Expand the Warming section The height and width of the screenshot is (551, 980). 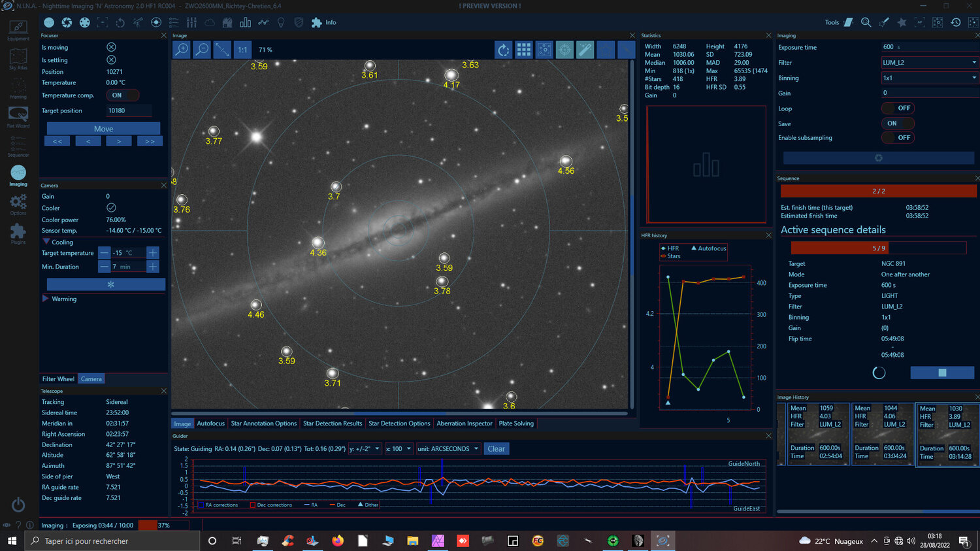59,299
